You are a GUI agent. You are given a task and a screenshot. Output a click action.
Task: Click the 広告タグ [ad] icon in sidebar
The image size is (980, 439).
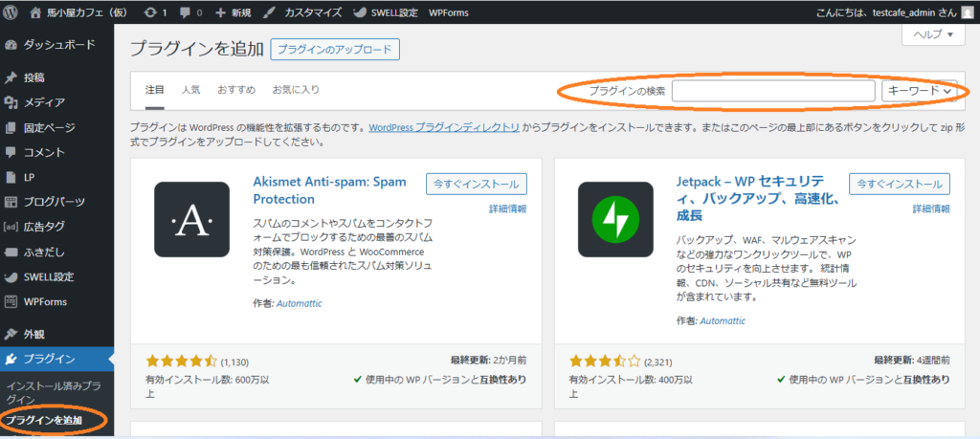pos(11,227)
